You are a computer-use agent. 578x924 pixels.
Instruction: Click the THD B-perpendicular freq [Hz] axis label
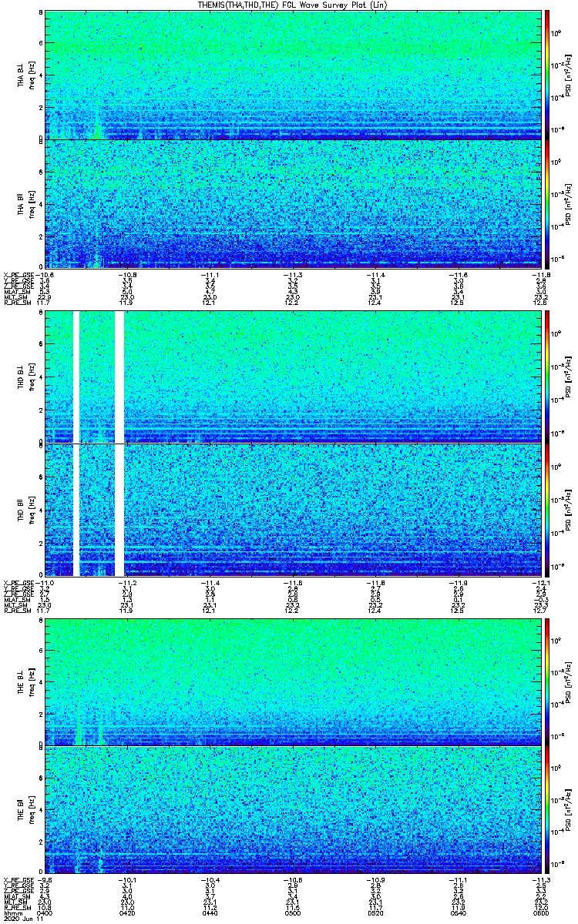click(x=32, y=377)
